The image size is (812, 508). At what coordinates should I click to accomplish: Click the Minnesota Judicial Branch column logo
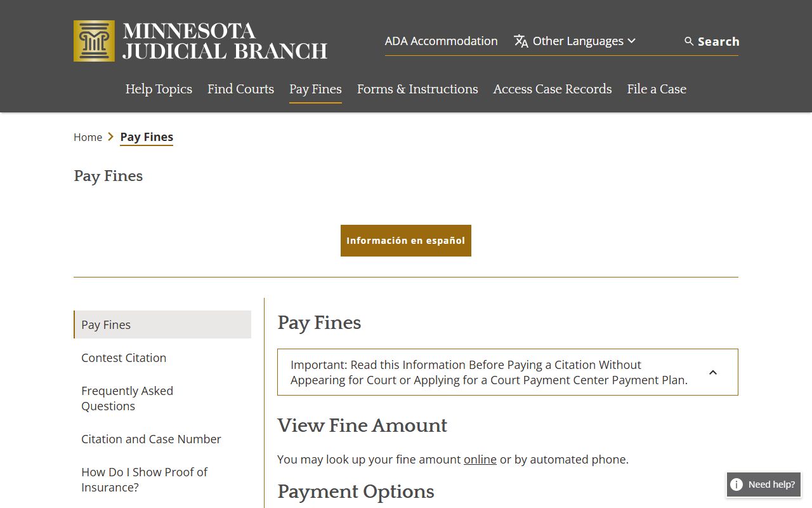[x=94, y=41]
